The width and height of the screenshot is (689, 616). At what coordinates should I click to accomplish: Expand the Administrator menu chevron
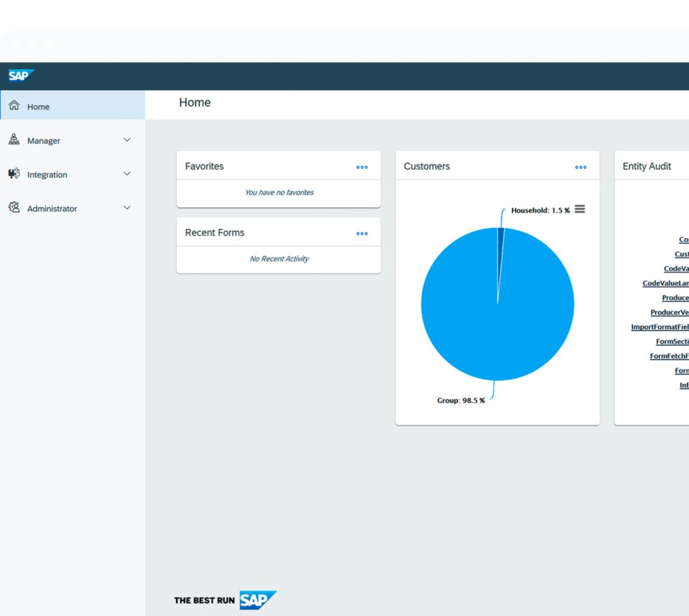pyautogui.click(x=127, y=208)
